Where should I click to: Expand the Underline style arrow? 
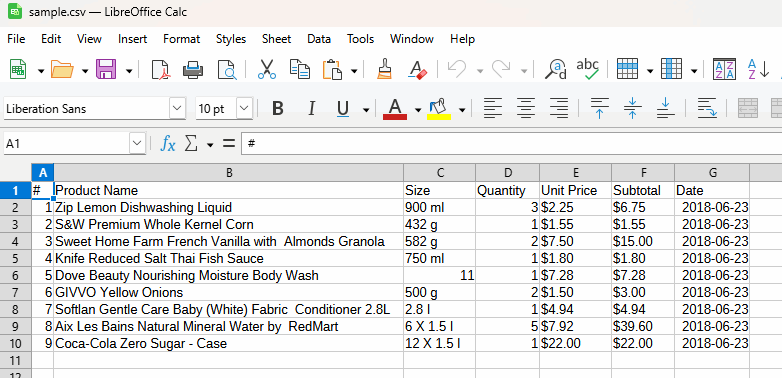366,110
